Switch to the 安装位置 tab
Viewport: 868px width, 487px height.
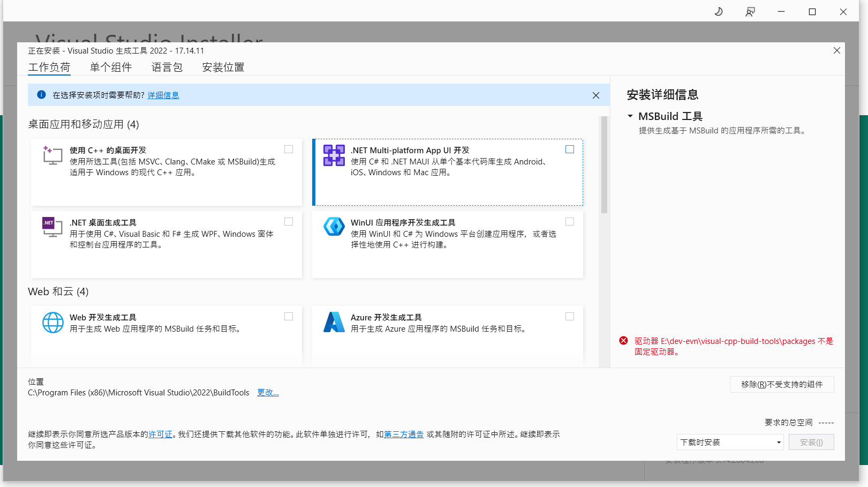223,68
